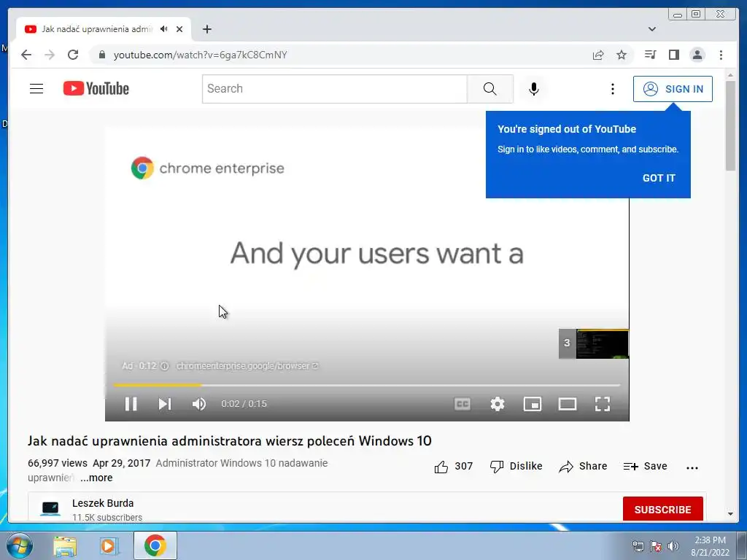Open Chrome three-dot menu
Image resolution: width=747 pixels, height=560 pixels.
(721, 55)
